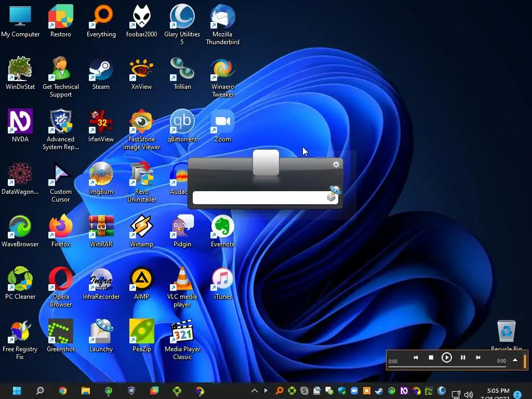Click the Get Technical Support shortcut
532x399 pixels.
[x=60, y=77]
